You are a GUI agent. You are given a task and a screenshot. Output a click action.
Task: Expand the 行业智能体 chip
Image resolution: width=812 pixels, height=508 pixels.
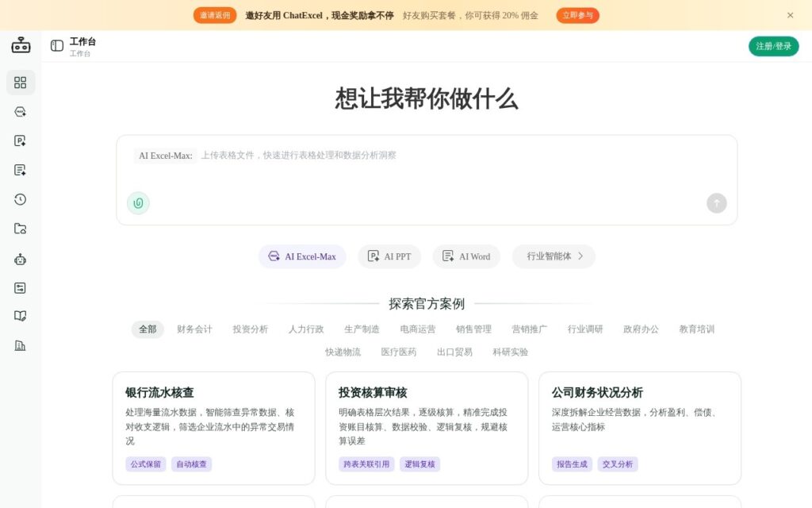point(554,256)
